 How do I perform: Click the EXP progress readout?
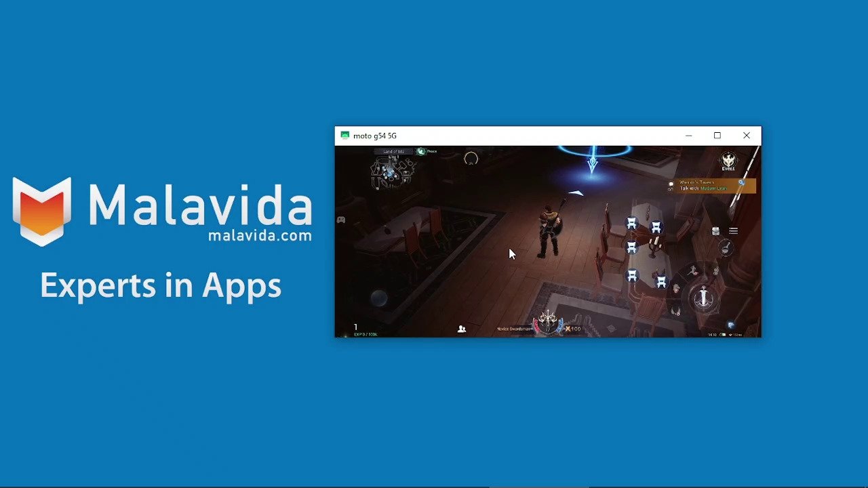click(x=365, y=334)
